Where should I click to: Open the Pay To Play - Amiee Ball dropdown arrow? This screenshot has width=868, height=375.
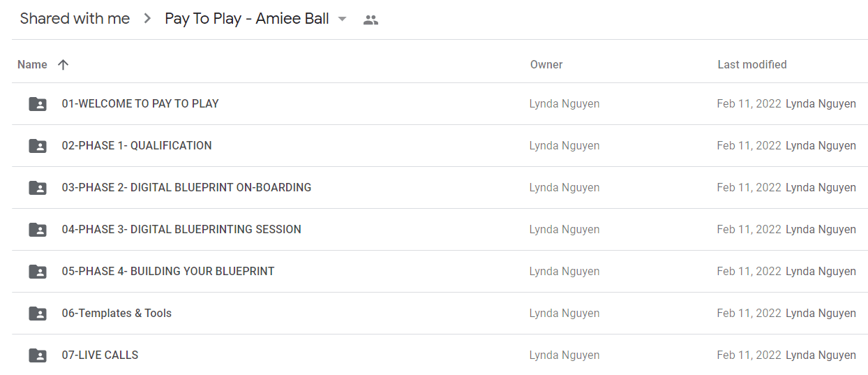(342, 20)
